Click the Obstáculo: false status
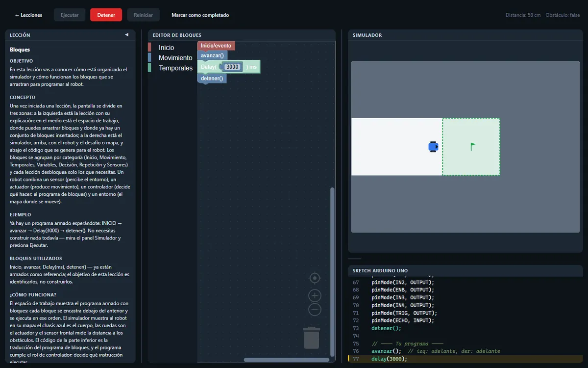This screenshot has height=368, width=588. (x=563, y=15)
